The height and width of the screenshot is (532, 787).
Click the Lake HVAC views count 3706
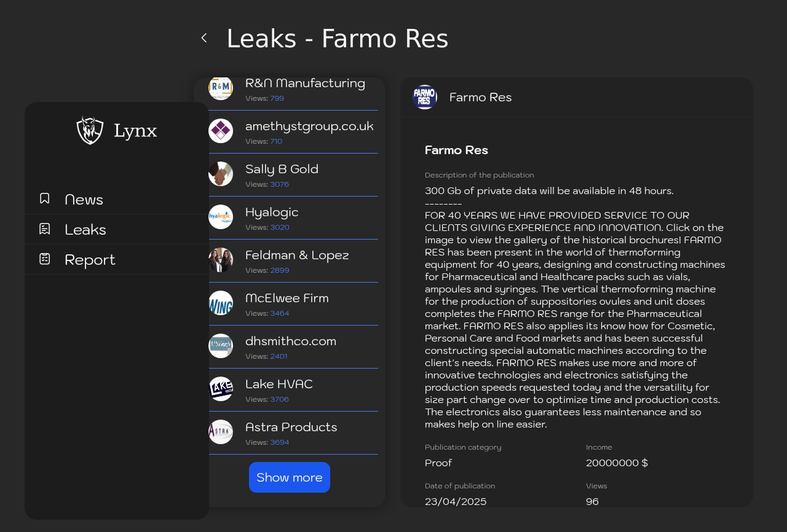click(x=280, y=399)
